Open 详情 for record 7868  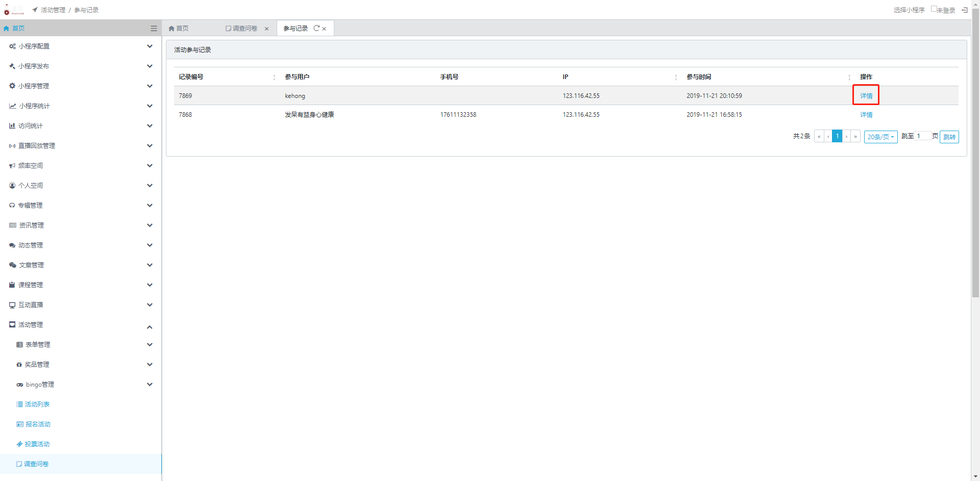pos(866,115)
